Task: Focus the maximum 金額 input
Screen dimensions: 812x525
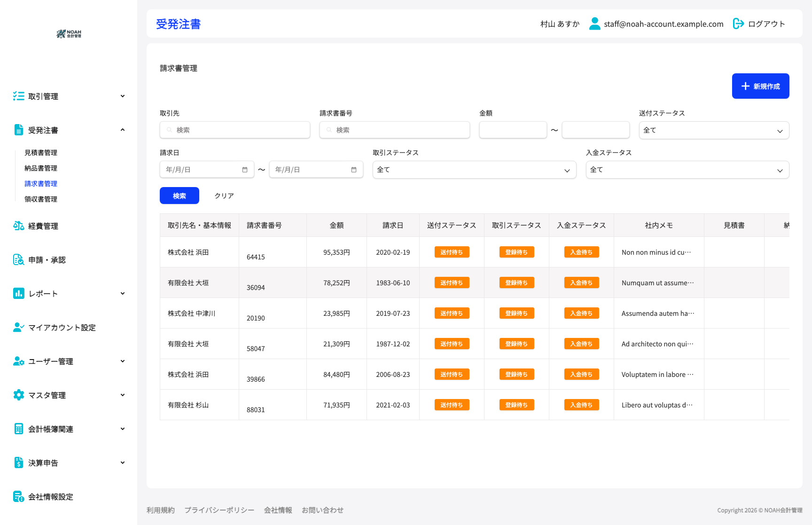Action: coord(596,130)
